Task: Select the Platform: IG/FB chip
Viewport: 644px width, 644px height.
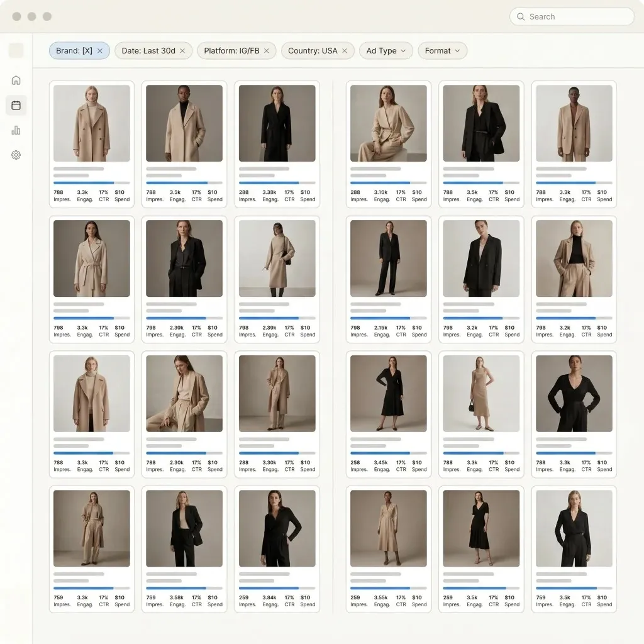Action: [x=236, y=51]
